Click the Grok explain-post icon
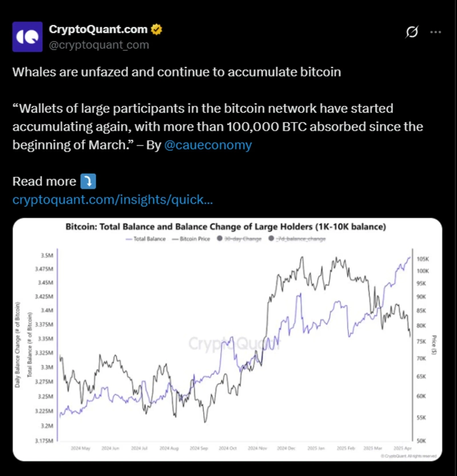 tap(411, 33)
